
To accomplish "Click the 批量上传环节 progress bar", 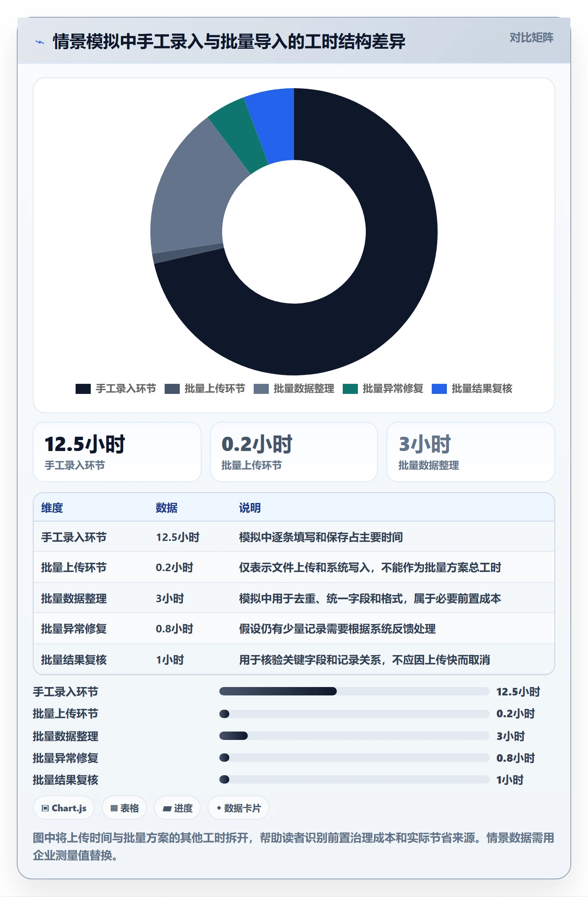I will [354, 714].
